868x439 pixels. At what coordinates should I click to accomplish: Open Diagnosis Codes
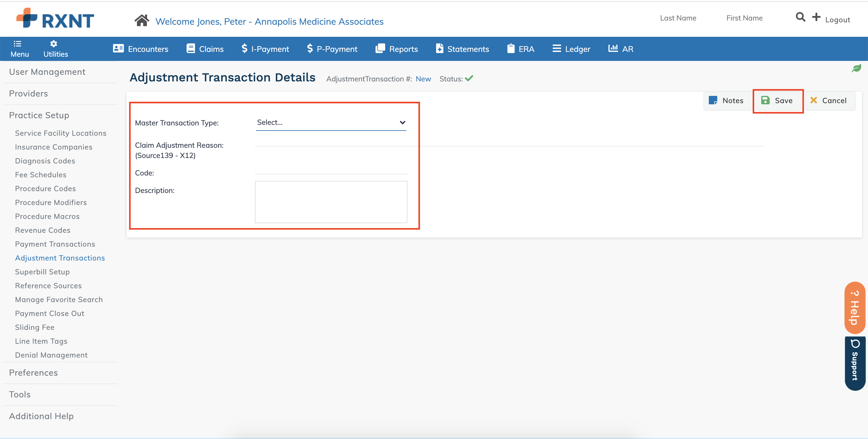point(45,161)
